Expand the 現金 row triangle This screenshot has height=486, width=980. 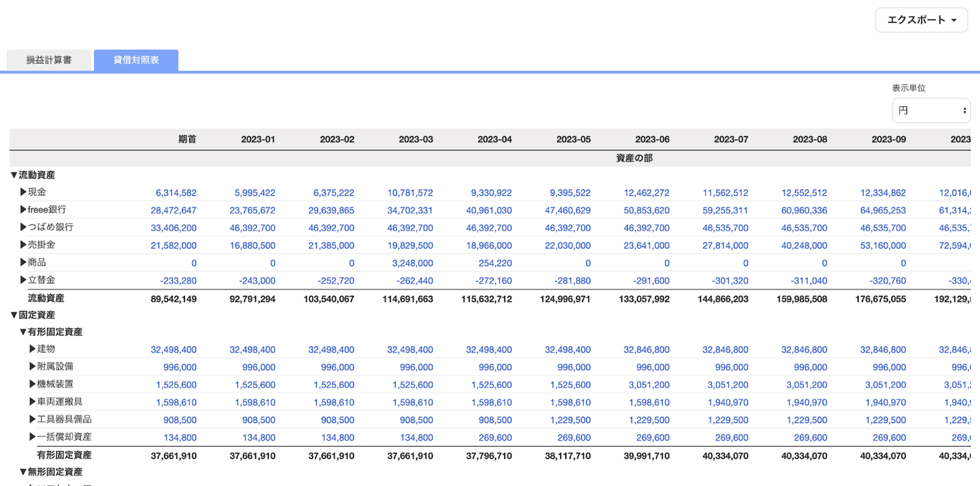[x=24, y=192]
